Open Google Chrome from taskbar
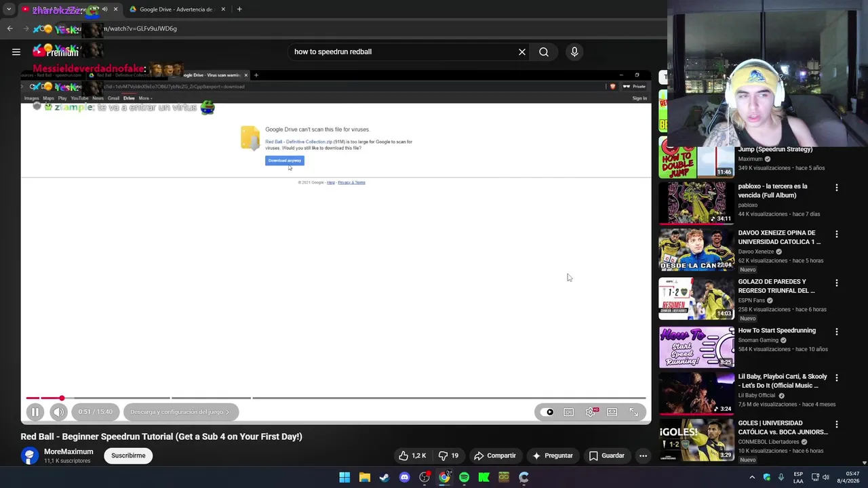The image size is (868, 488). point(444,477)
